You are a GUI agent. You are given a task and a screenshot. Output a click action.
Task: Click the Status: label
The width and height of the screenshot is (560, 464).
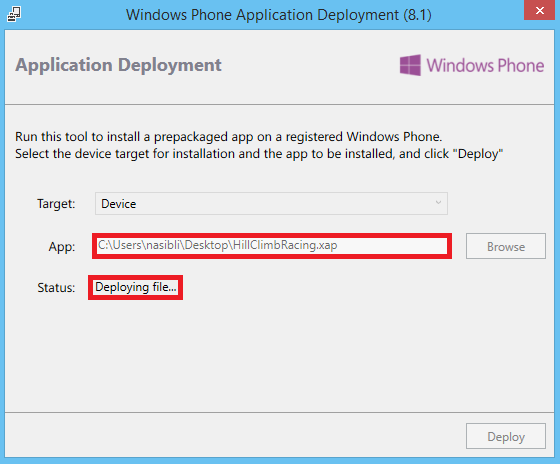[x=56, y=288]
